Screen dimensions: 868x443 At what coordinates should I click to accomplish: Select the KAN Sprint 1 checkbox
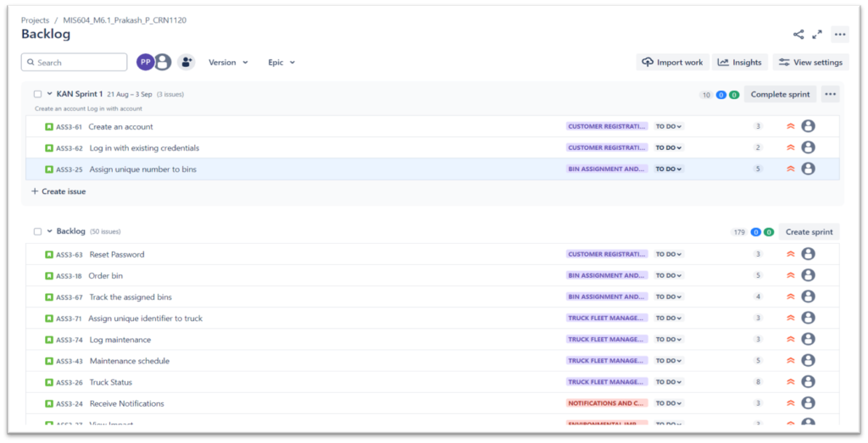pyautogui.click(x=37, y=94)
